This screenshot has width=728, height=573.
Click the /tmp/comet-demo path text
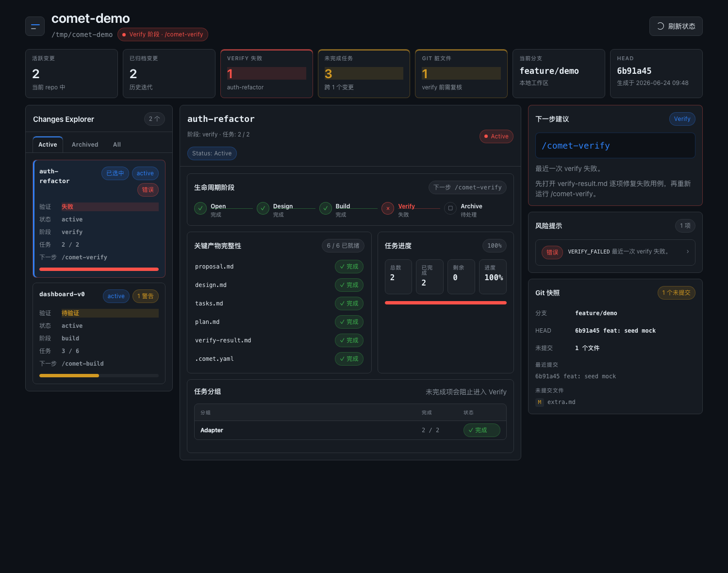pos(82,34)
